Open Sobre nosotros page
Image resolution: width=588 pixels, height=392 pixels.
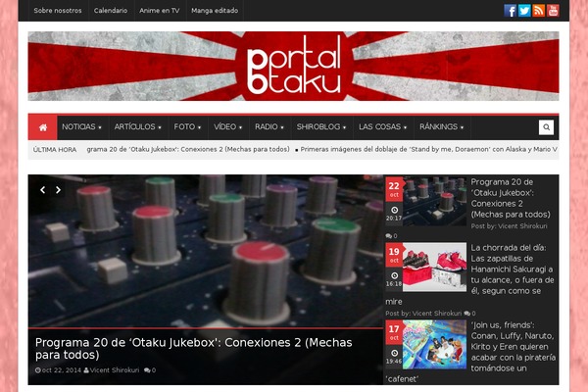click(58, 11)
